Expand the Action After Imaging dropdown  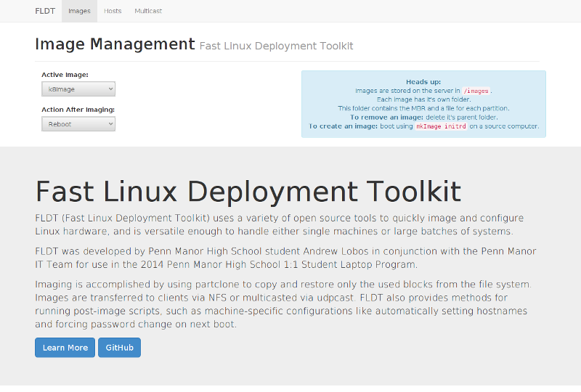(x=78, y=123)
